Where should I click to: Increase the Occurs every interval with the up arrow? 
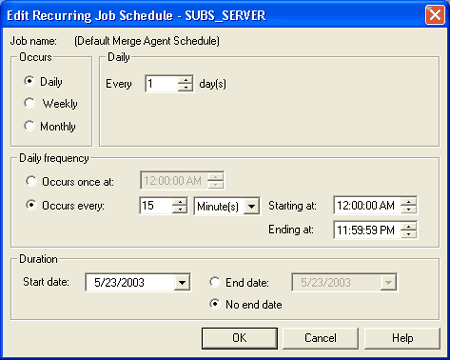click(180, 202)
